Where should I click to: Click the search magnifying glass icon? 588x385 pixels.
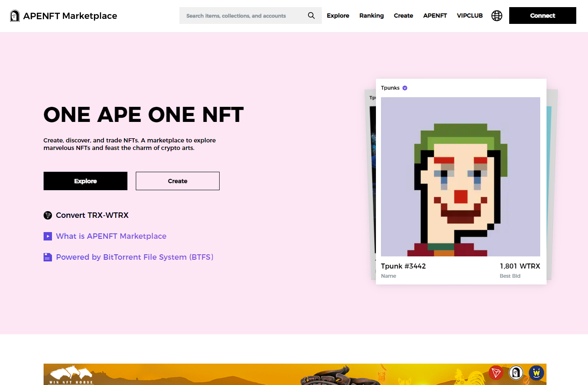click(311, 16)
